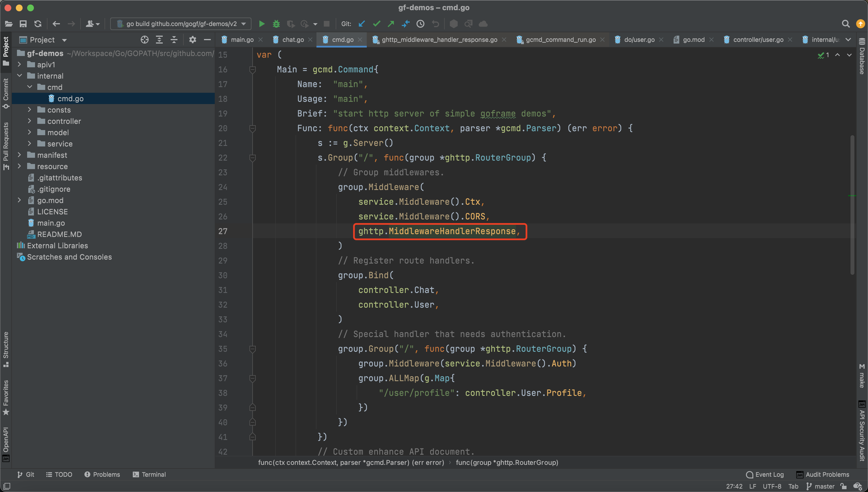Run the go build configuration
This screenshot has height=492, width=868.
click(x=262, y=24)
